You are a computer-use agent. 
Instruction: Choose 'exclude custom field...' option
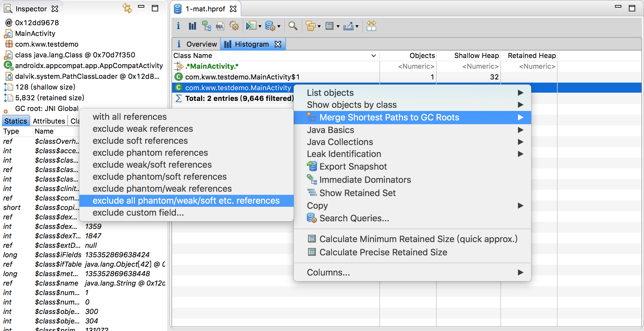tap(187, 212)
